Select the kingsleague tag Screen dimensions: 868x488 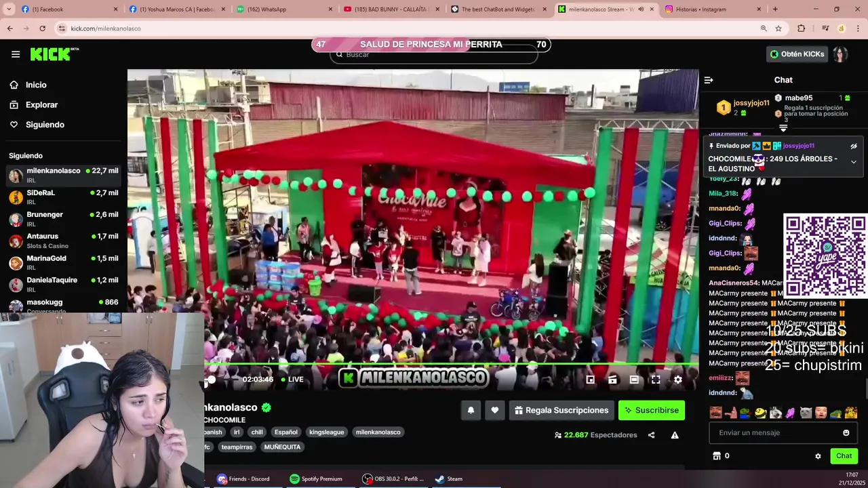[x=326, y=432]
